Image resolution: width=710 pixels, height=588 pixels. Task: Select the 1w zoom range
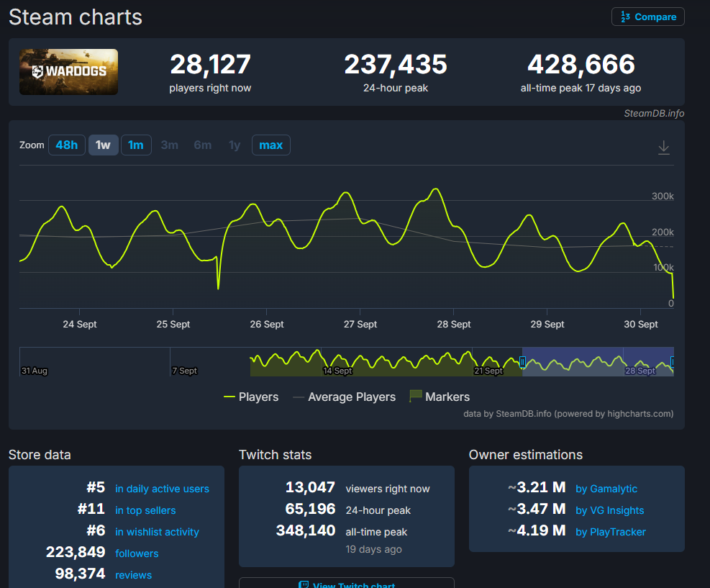104,145
